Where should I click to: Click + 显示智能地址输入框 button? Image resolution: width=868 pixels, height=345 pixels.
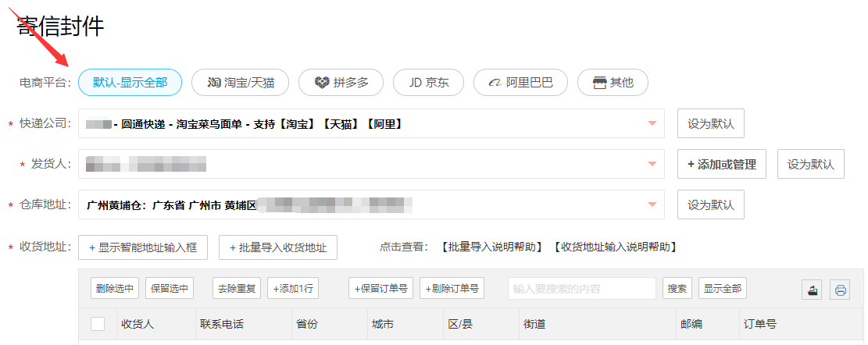tap(144, 247)
